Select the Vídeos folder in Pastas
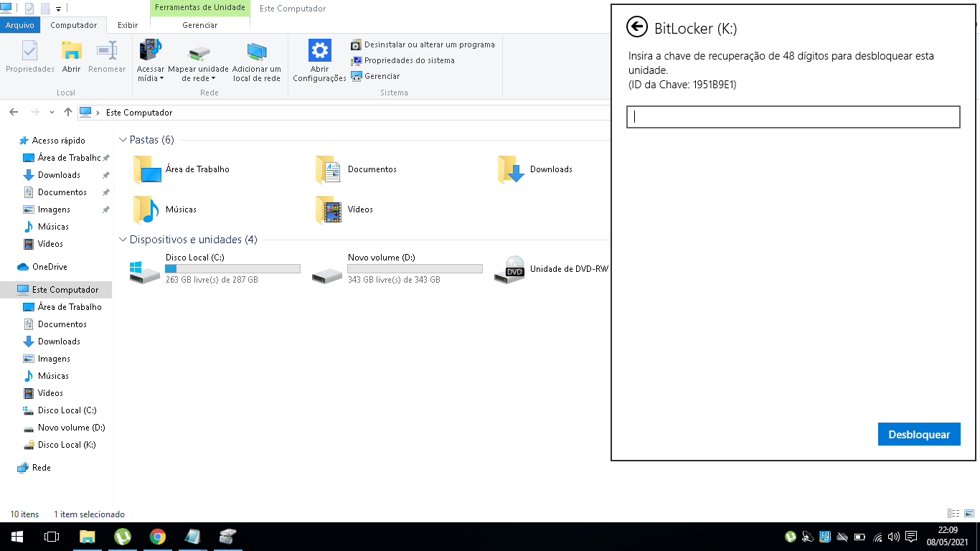This screenshot has height=551, width=980. click(344, 209)
